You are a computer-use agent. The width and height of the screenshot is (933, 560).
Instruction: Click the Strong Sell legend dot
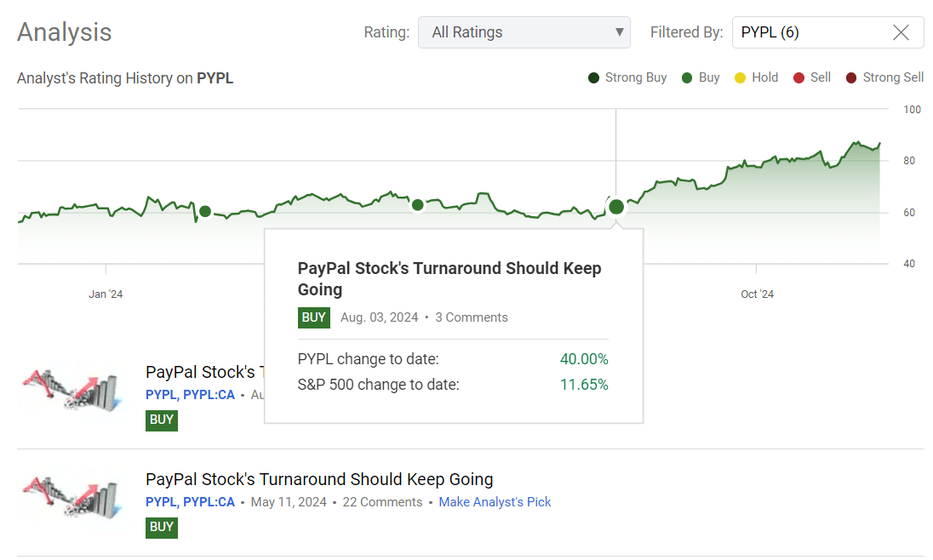pos(851,77)
